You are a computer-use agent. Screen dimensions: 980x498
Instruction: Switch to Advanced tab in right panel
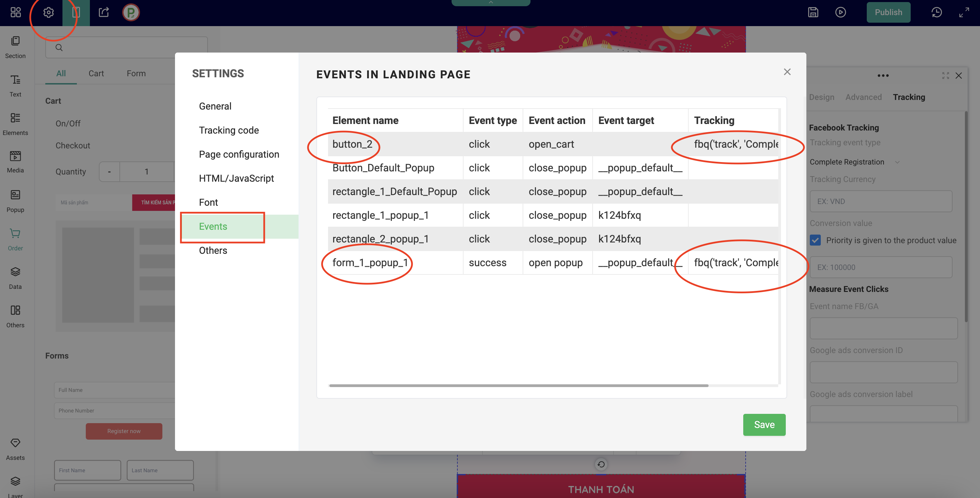863,97
